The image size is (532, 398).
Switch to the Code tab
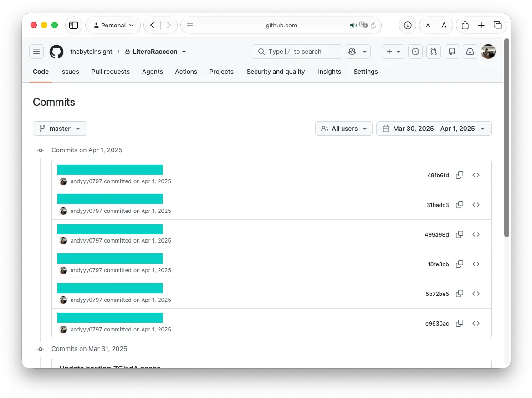click(41, 72)
